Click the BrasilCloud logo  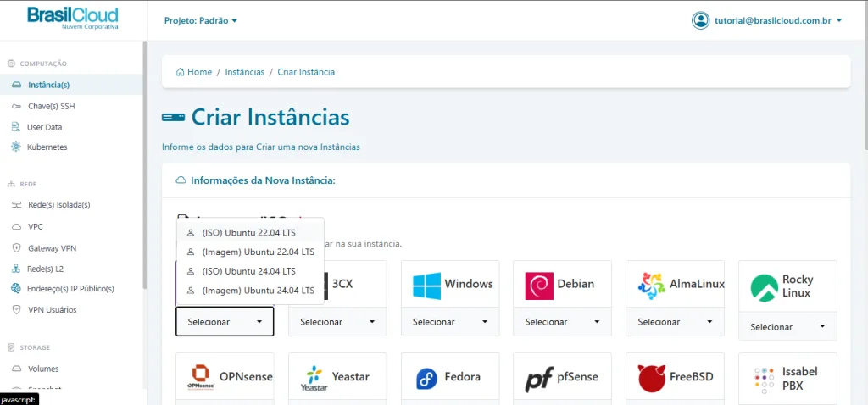pyautogui.click(x=73, y=18)
